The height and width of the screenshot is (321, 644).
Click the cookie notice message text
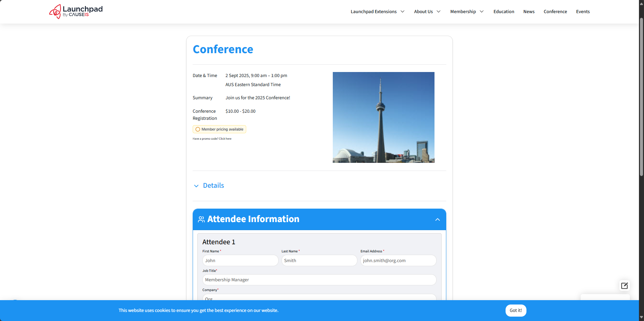point(198,310)
